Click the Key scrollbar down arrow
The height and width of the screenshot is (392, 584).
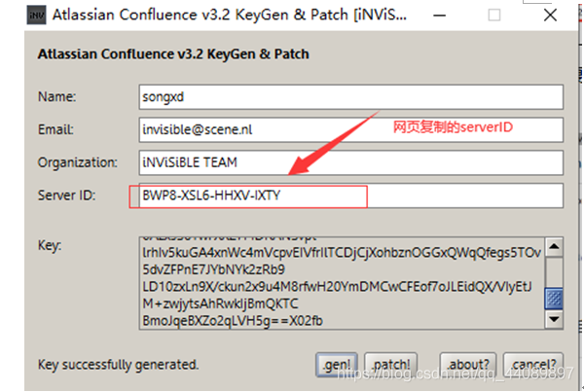[x=554, y=319]
